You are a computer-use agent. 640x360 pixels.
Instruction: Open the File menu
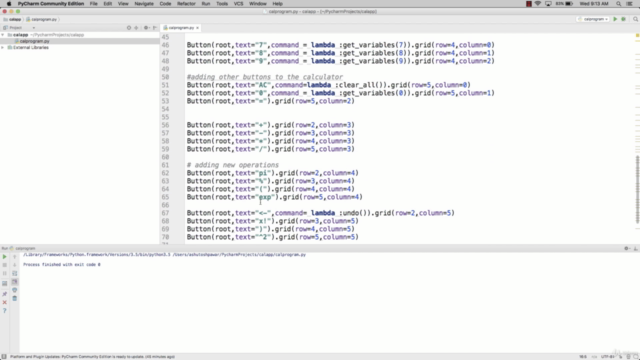pos(93,4)
